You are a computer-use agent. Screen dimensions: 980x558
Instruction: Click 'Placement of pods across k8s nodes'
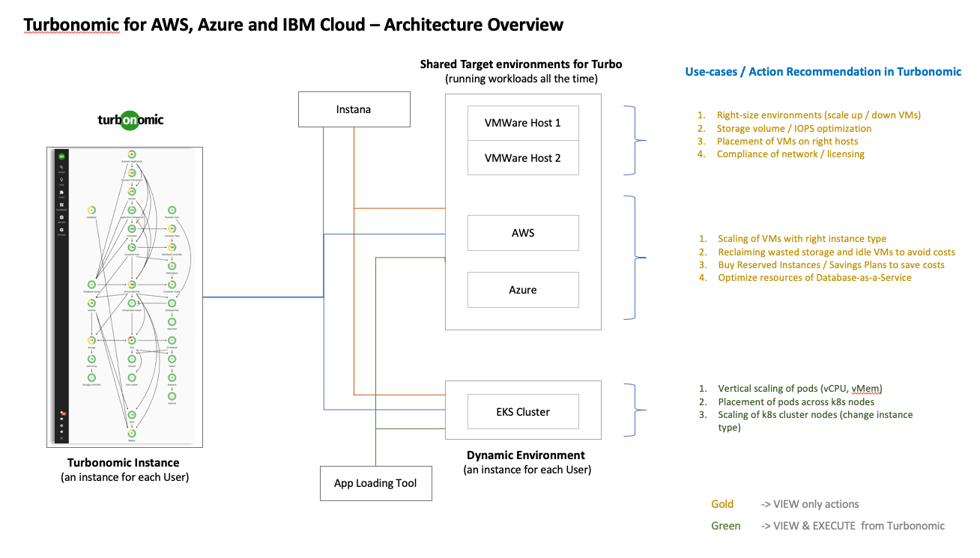[796, 401]
